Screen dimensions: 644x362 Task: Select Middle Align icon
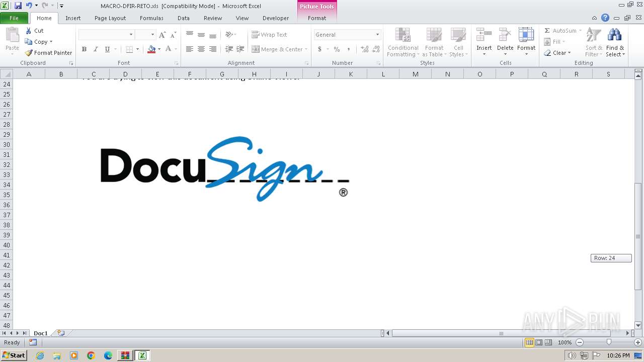coord(201,35)
